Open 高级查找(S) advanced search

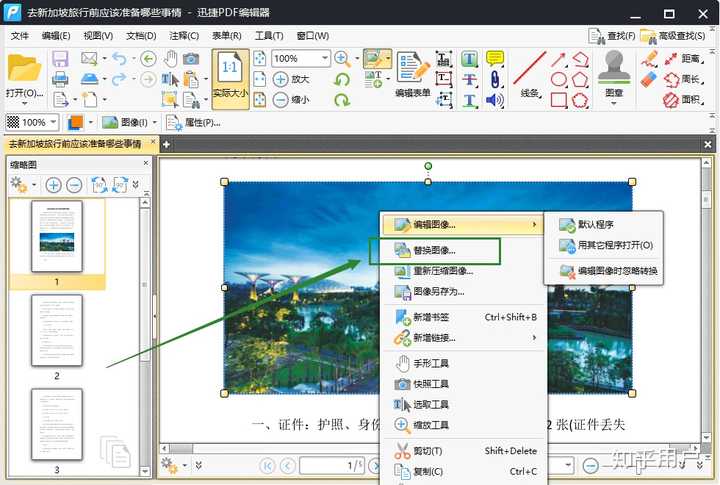(673, 36)
